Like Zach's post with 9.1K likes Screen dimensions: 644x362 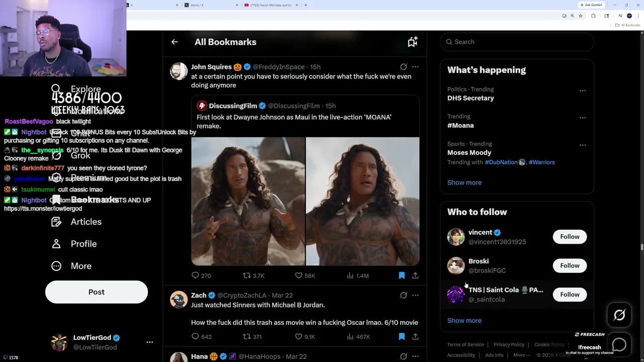(x=305, y=337)
